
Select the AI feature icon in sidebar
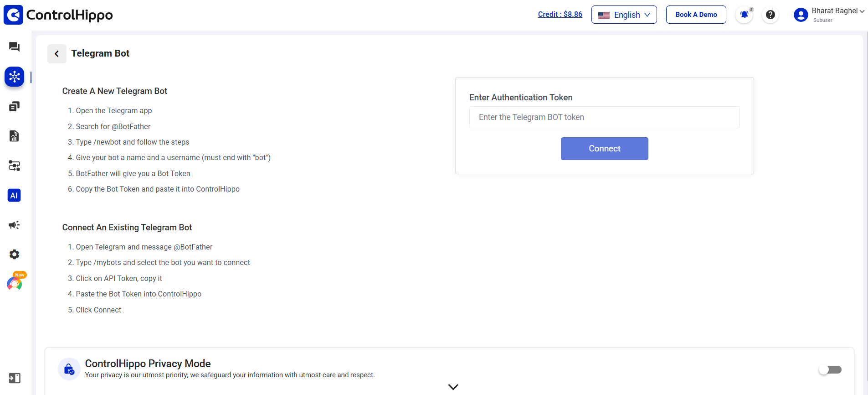(14, 195)
